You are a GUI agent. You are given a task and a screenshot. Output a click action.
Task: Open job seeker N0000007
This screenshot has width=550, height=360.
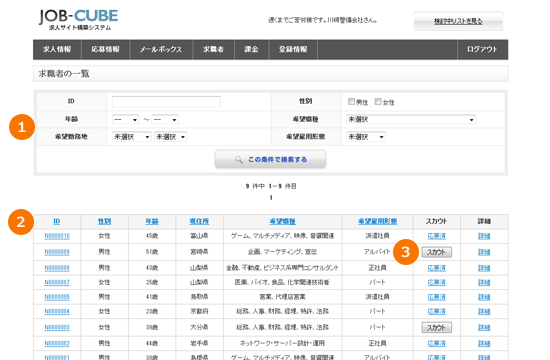click(57, 282)
